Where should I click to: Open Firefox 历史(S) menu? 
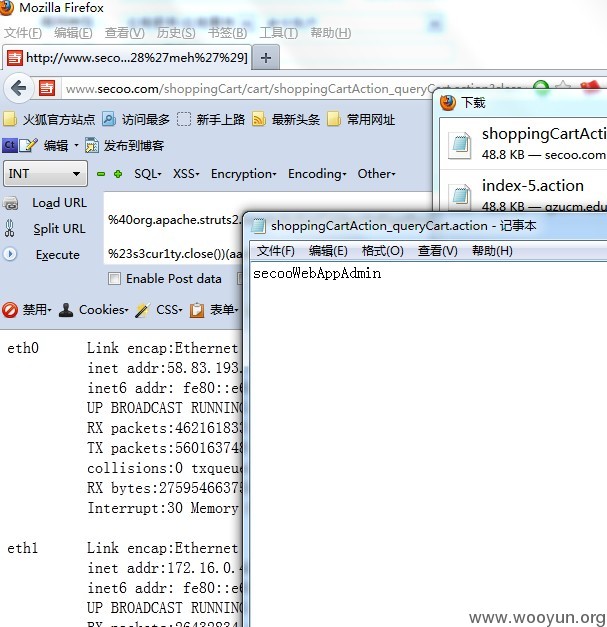176,32
